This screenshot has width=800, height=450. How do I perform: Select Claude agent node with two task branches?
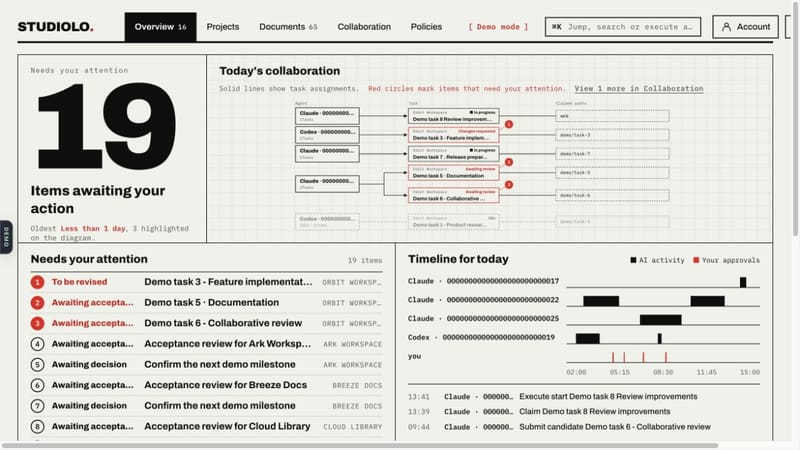click(x=327, y=184)
